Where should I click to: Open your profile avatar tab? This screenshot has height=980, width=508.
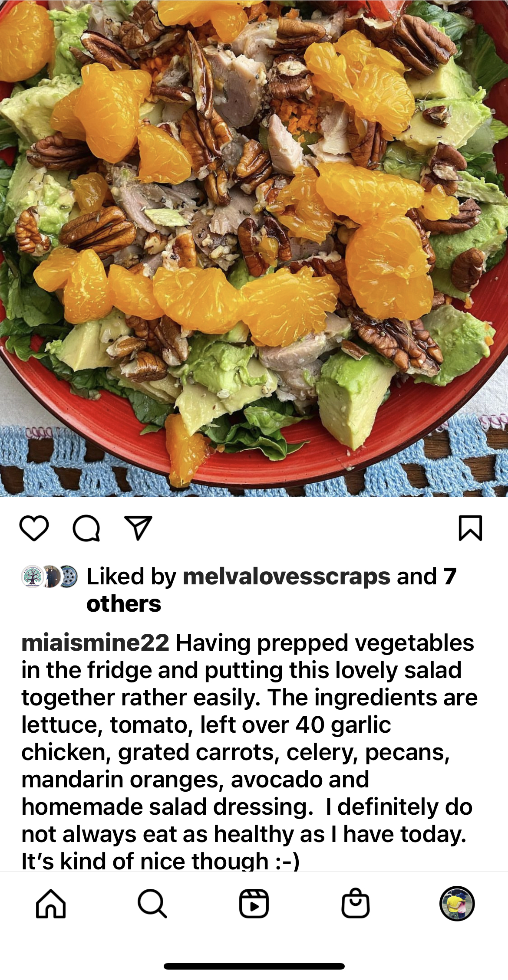pos(457,903)
